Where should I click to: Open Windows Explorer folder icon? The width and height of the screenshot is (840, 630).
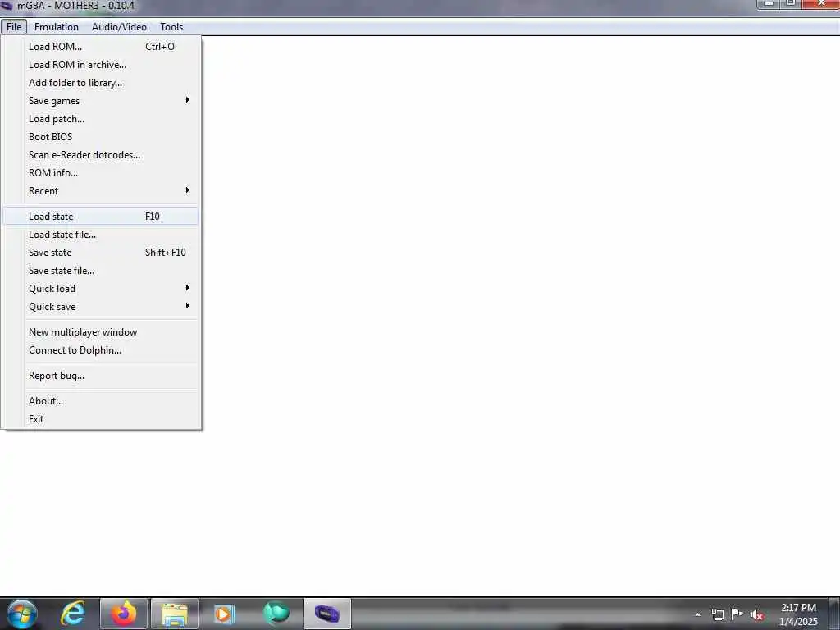click(175, 614)
